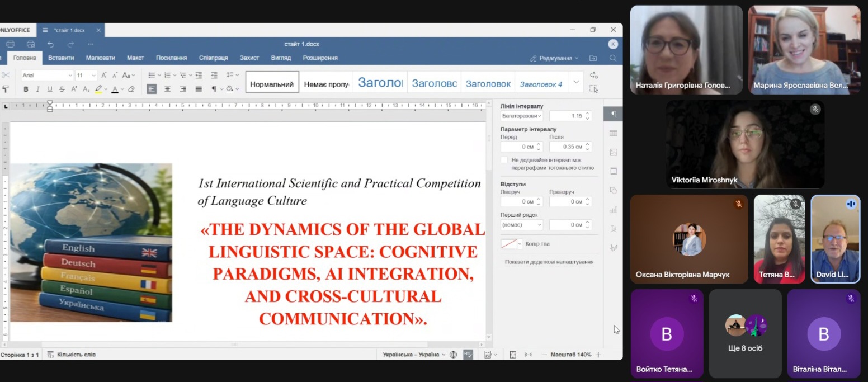Click 'Показати додаткові налаштування' button
The height and width of the screenshot is (382, 868).
[549, 262]
